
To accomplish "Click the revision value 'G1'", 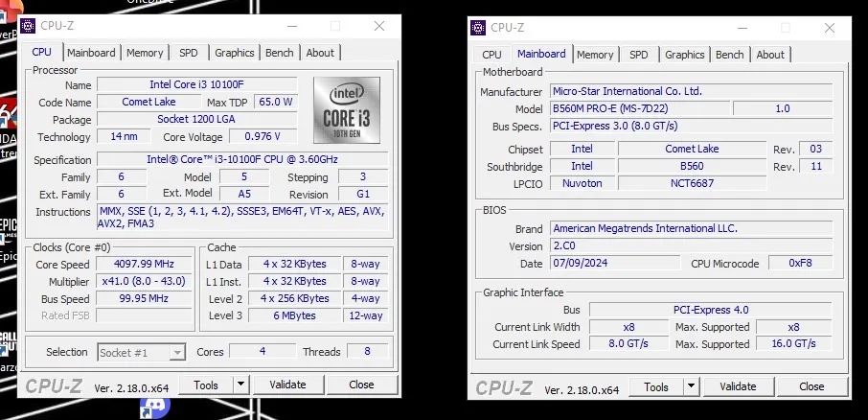I will [363, 194].
